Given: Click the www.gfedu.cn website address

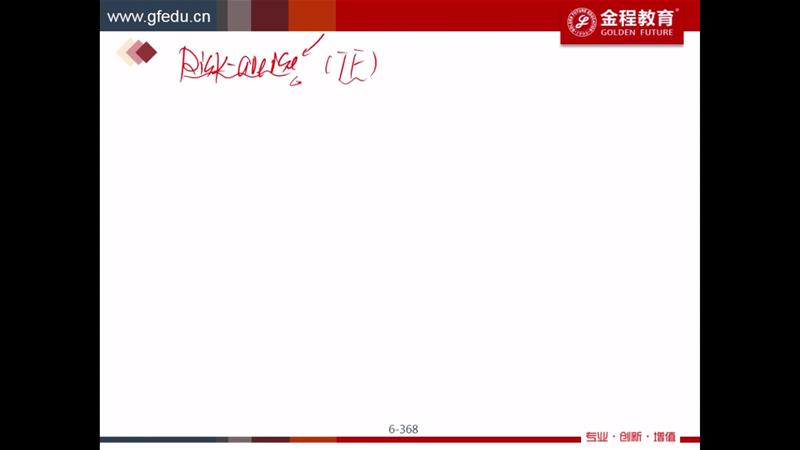Looking at the screenshot, I should tap(159, 17).
